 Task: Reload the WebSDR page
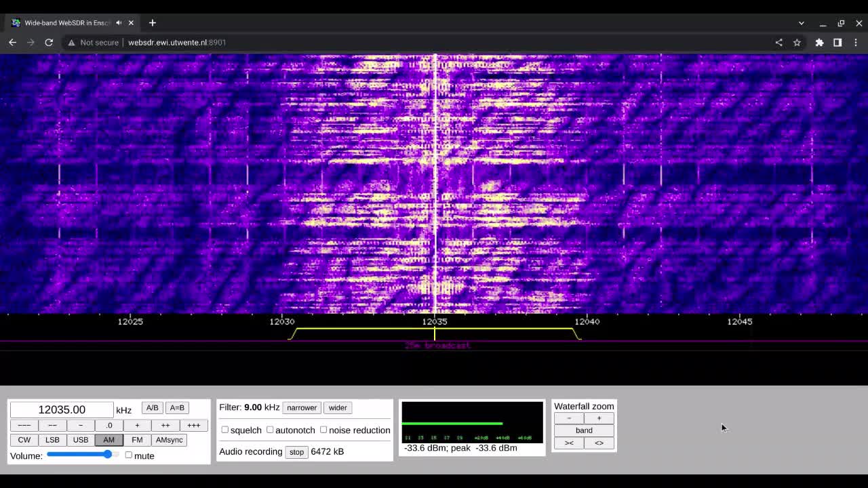click(x=49, y=42)
